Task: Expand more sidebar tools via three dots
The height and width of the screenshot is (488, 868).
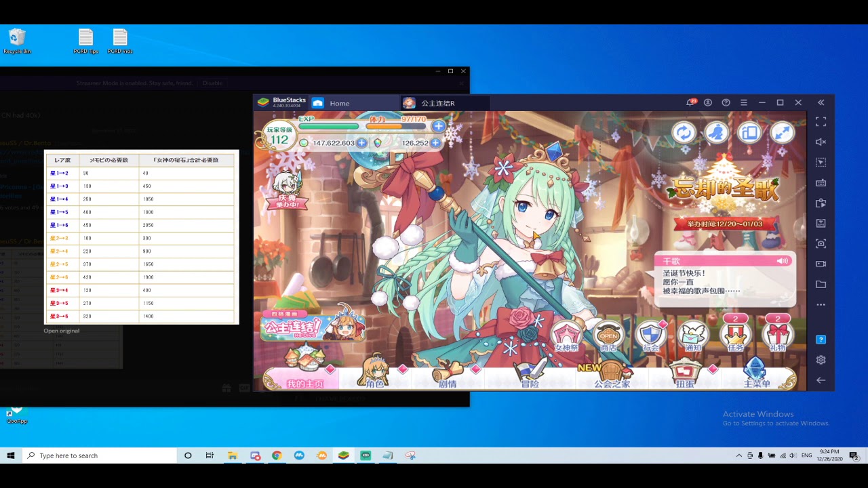Action: coord(821,304)
